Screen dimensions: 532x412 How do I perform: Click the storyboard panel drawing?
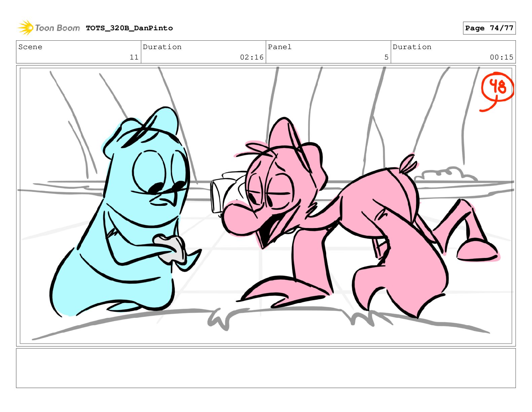(x=266, y=206)
